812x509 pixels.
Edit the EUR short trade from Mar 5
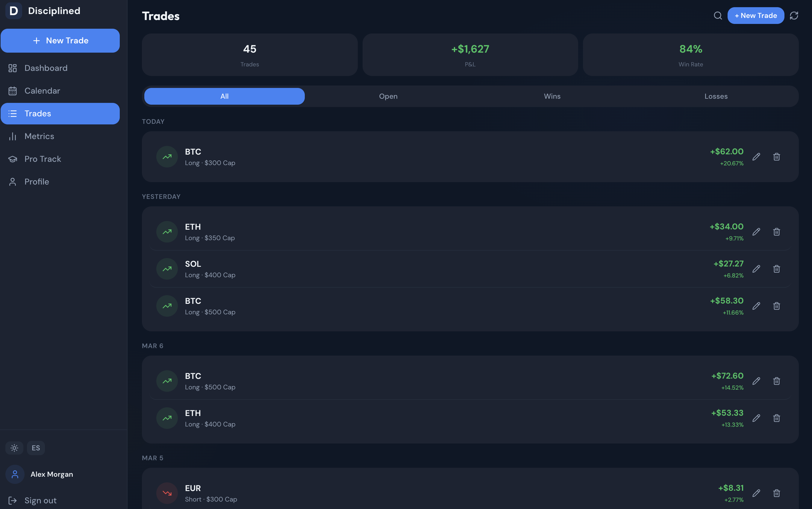[x=756, y=493]
